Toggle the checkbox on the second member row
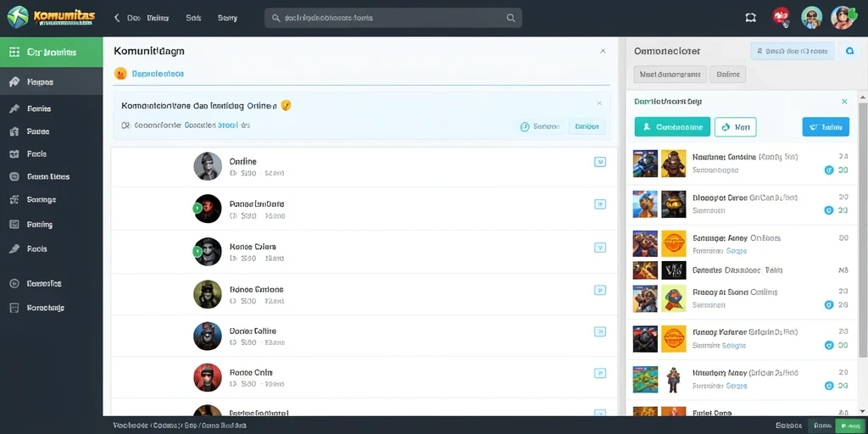The height and width of the screenshot is (434, 868). pos(599,203)
